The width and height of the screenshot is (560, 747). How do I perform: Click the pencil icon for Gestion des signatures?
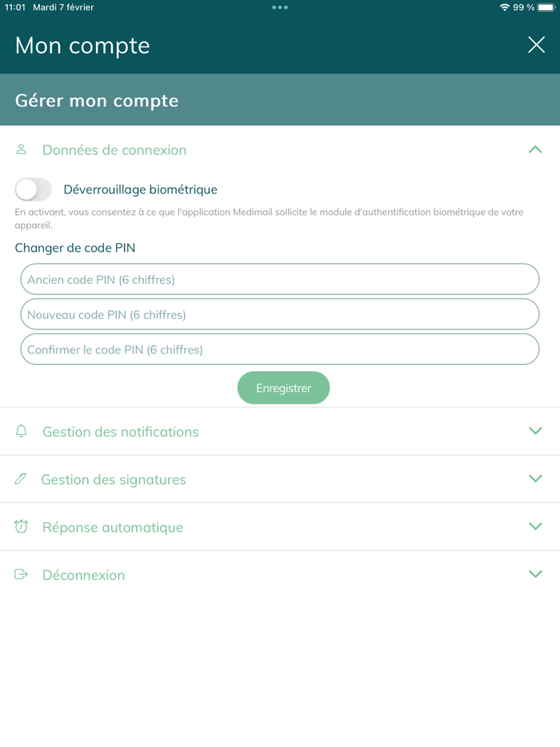point(21,478)
